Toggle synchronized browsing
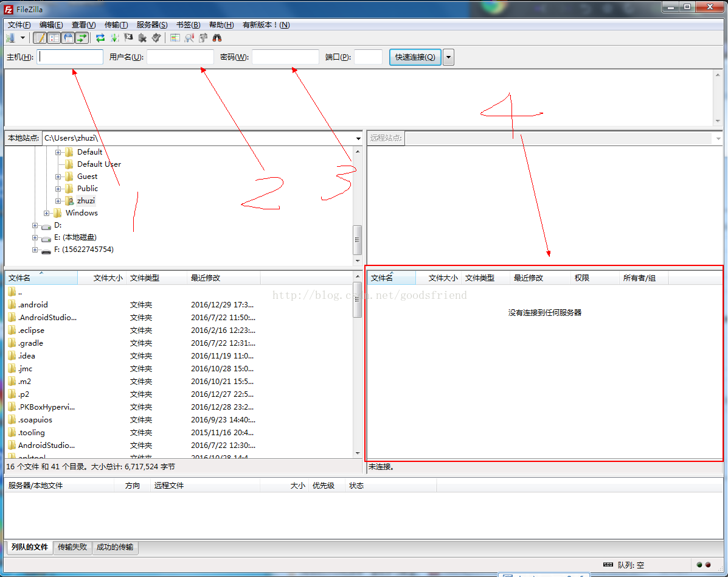Screen dimensions: 728x577 point(203,38)
